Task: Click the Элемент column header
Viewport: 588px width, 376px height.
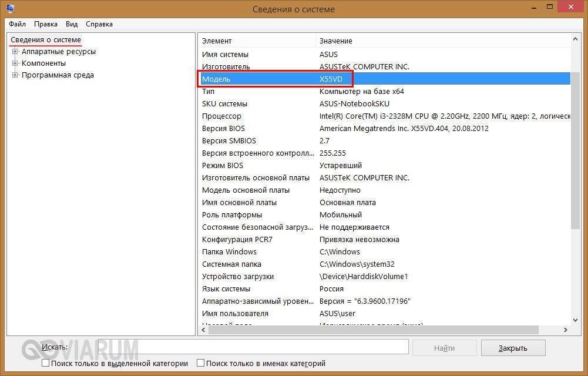Action: pos(257,41)
